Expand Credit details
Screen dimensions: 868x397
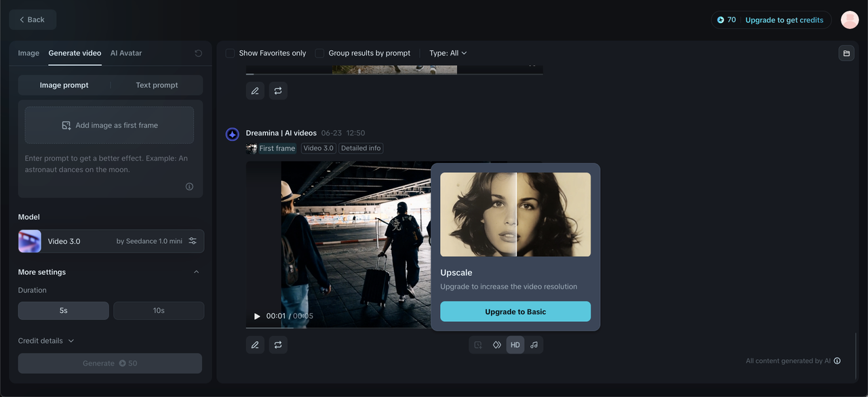(46, 341)
